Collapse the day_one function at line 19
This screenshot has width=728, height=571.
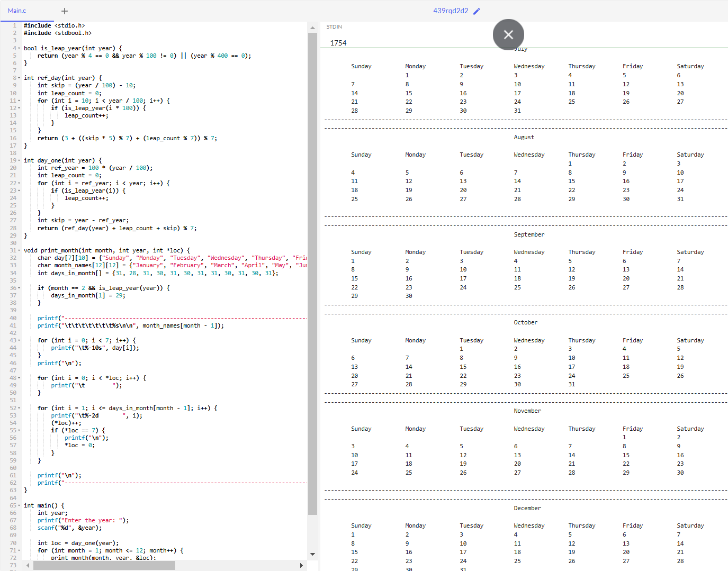point(20,160)
